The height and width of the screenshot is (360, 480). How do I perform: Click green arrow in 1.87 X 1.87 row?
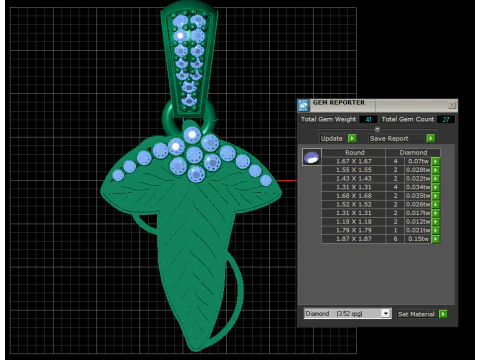coord(436,239)
